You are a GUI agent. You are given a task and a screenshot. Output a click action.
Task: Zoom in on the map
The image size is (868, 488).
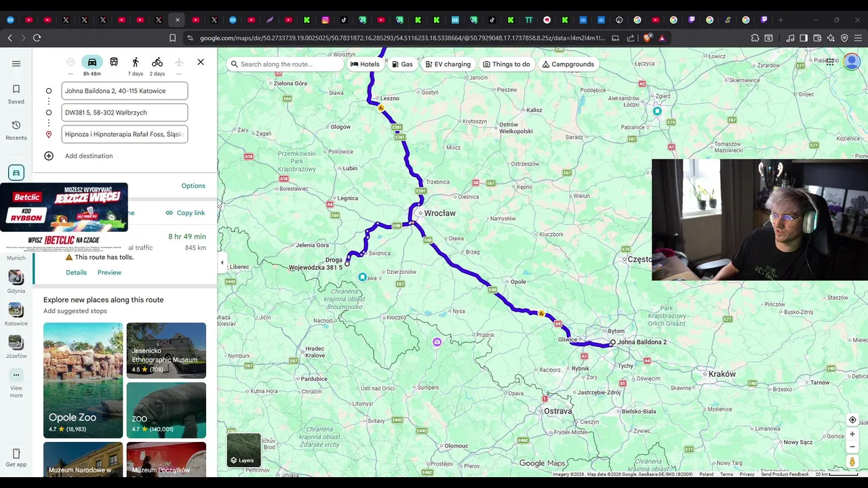(x=852, y=434)
